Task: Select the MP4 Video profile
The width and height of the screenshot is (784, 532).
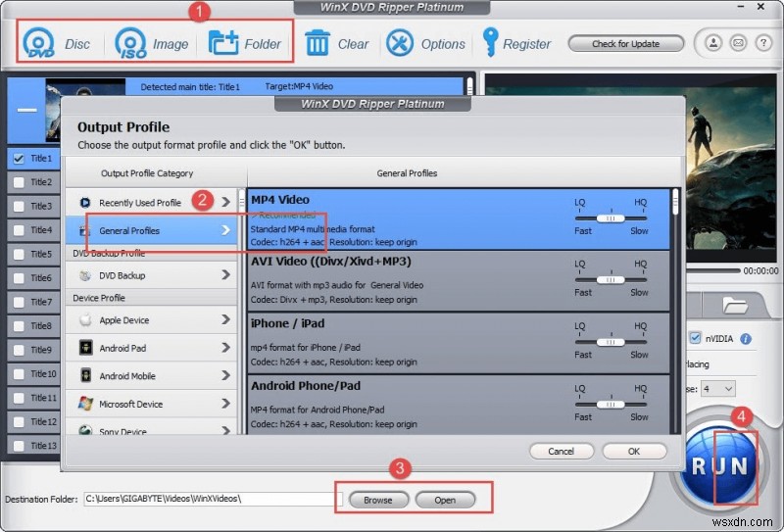Action: click(459, 219)
